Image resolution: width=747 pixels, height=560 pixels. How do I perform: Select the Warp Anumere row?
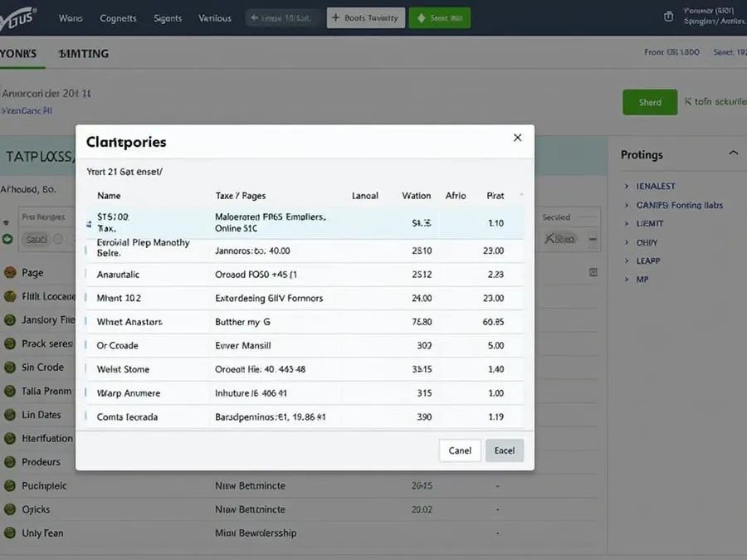[305, 393]
